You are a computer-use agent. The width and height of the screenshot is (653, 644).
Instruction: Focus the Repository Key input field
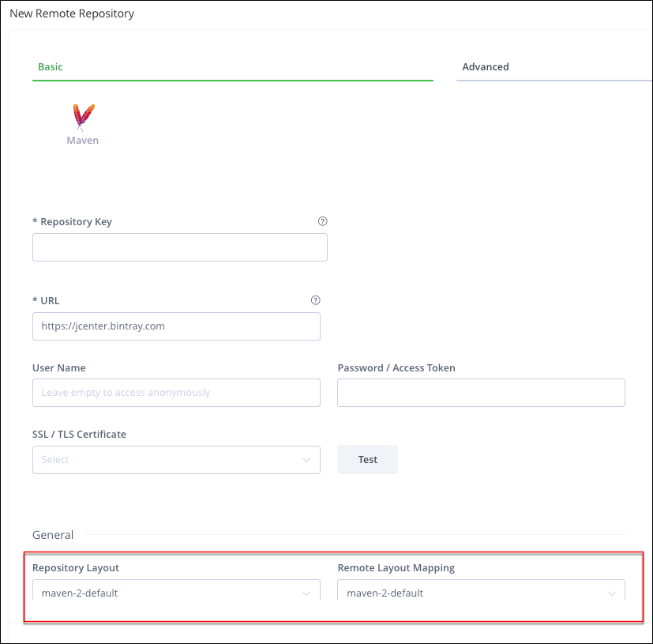pyautogui.click(x=180, y=247)
